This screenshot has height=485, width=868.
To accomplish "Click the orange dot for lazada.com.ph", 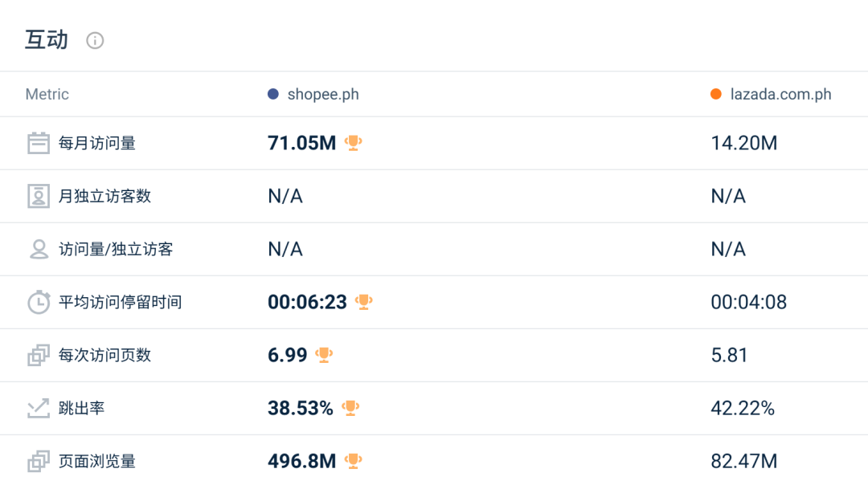I will coord(716,94).
